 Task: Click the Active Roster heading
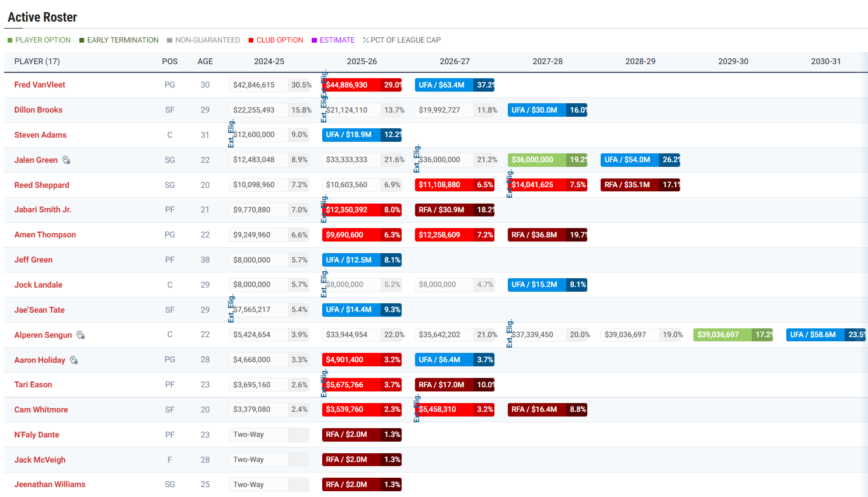click(42, 17)
